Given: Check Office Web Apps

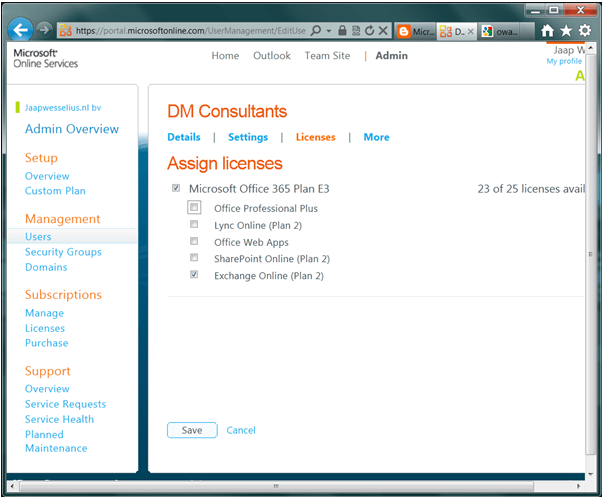Looking at the screenshot, I should (x=194, y=241).
